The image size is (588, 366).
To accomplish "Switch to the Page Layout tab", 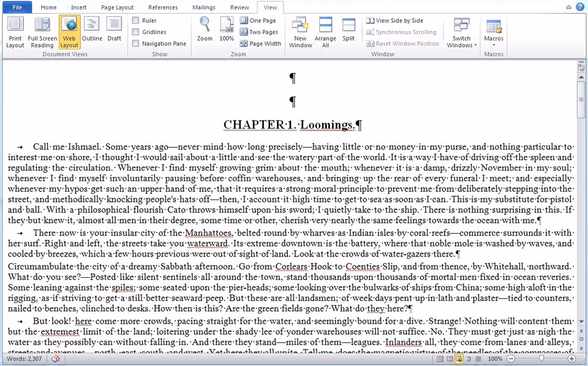I will (x=116, y=8).
